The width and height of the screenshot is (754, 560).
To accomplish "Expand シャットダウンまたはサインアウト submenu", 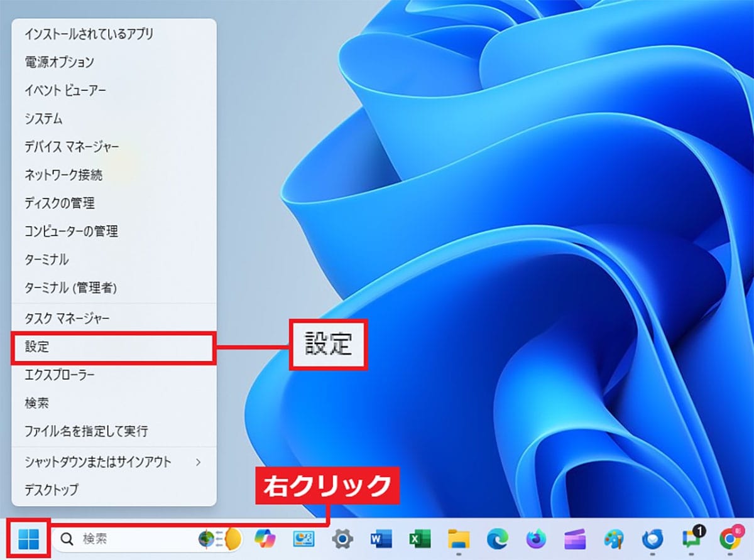I will (x=114, y=462).
